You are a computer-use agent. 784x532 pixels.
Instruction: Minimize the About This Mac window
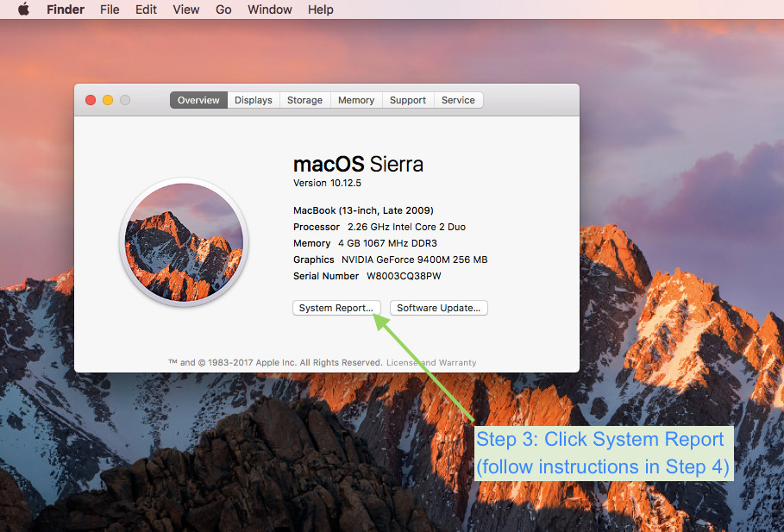pos(108,100)
